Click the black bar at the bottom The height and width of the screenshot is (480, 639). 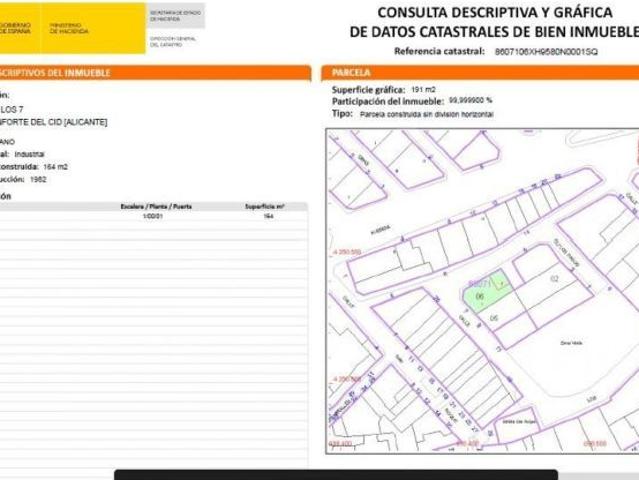pos(335,474)
